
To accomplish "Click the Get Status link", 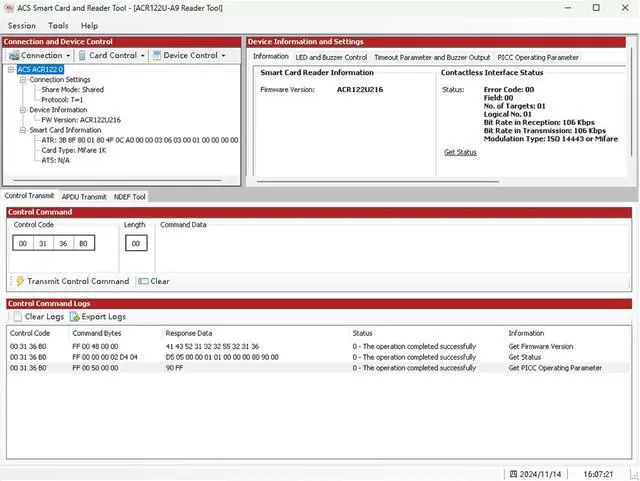I will (x=460, y=152).
